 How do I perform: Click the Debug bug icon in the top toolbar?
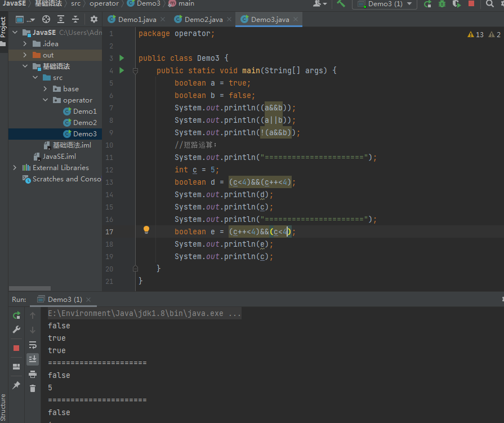pyautogui.click(x=442, y=4)
